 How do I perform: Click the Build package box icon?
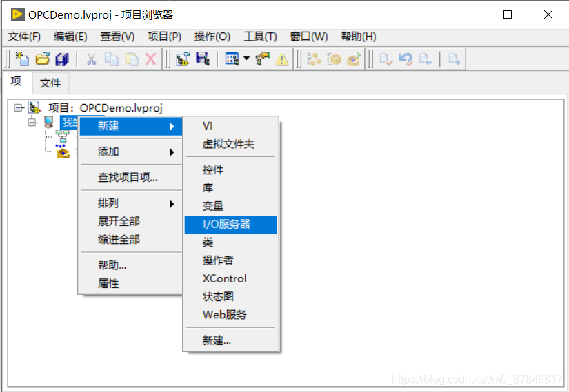(x=334, y=59)
